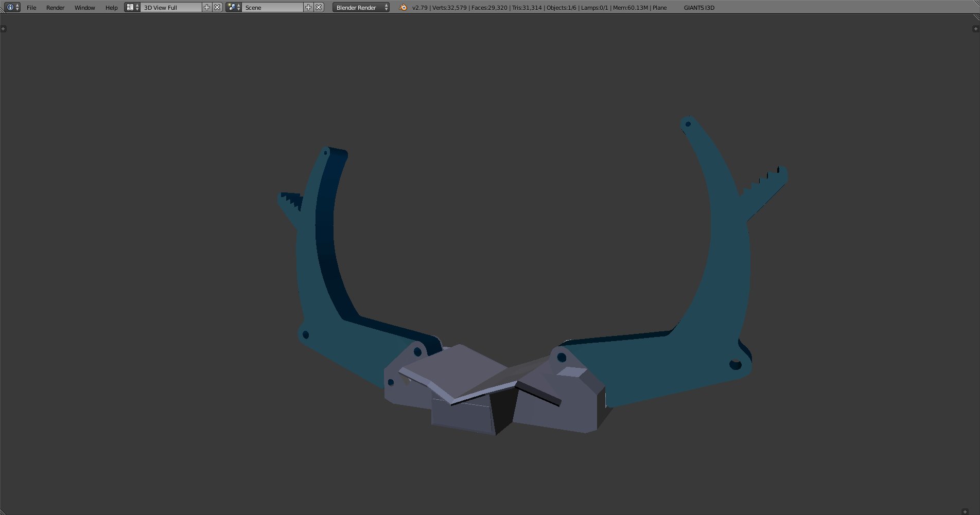The image size is (980, 515).
Task: Click the 3D View Full layout name field
Action: (171, 8)
